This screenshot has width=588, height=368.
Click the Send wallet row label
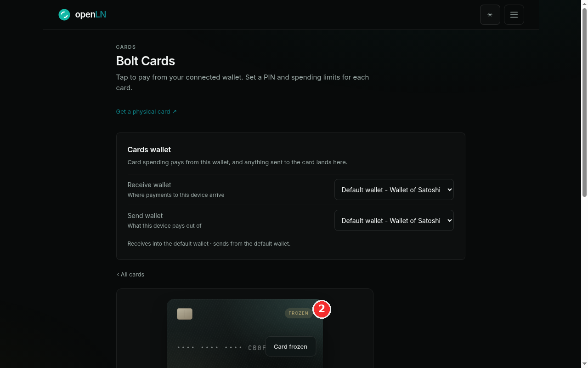[x=145, y=216]
